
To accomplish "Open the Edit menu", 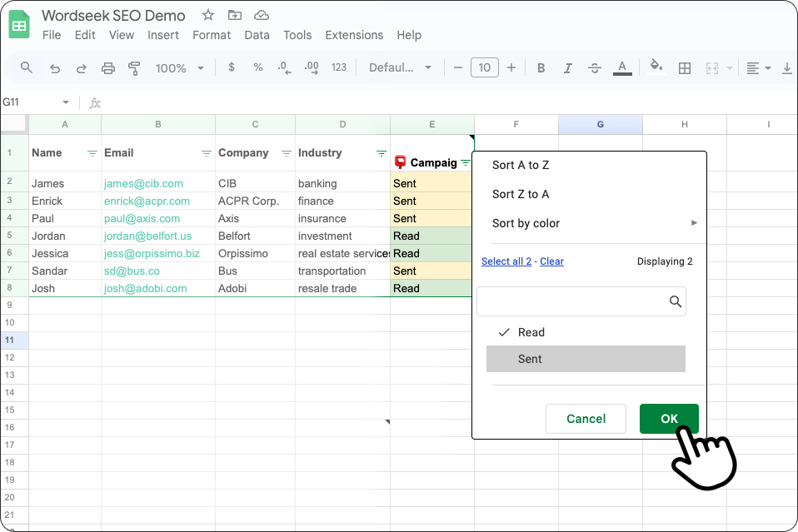I will coord(85,35).
